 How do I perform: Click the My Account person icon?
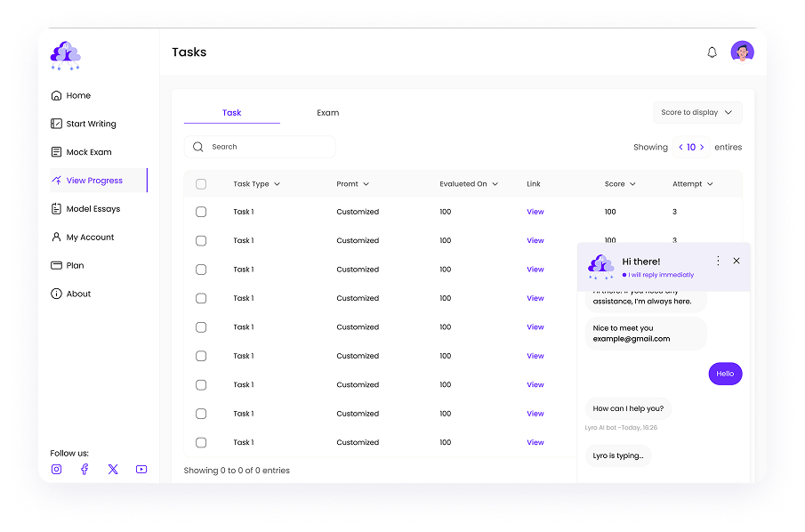(56, 237)
